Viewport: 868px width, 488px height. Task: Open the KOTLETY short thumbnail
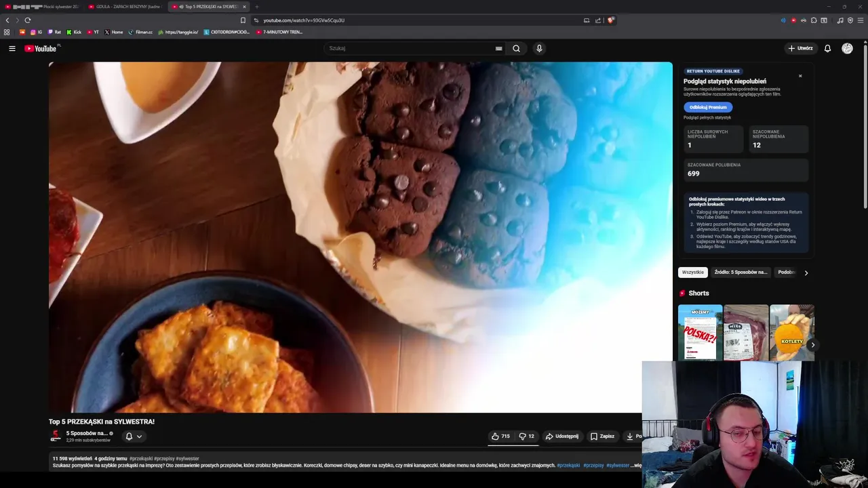791,333
